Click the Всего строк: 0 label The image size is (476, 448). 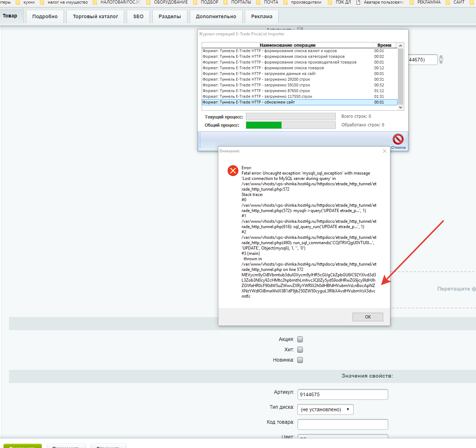(x=356, y=116)
